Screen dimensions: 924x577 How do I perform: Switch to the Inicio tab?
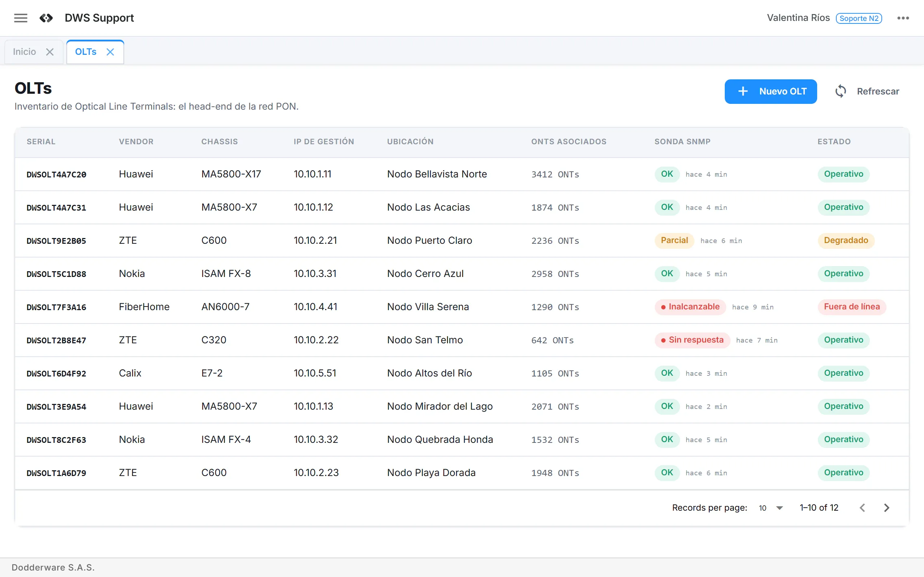(25, 52)
